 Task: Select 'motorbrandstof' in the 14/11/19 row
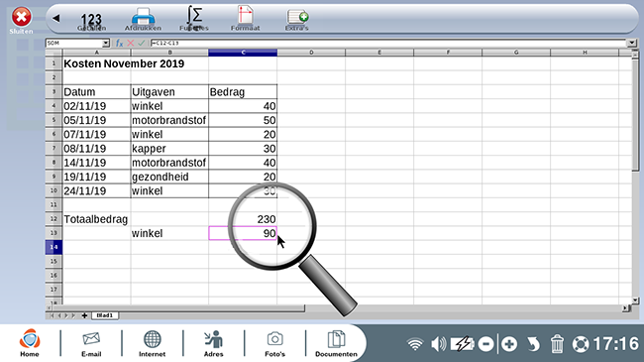(169, 163)
